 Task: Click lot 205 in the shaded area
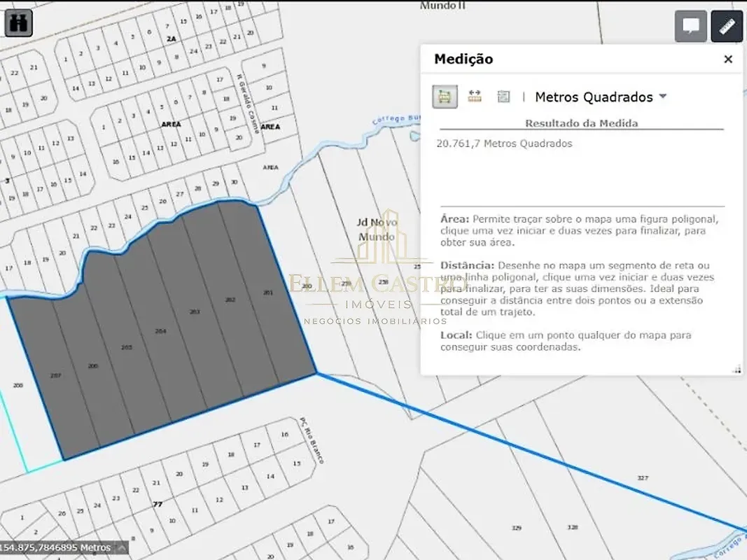(126, 347)
